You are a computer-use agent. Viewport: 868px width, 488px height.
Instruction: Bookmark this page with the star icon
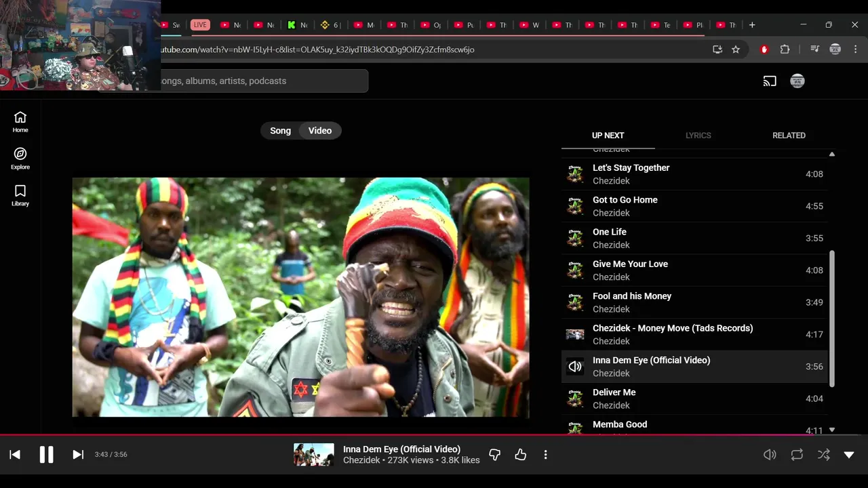click(736, 49)
